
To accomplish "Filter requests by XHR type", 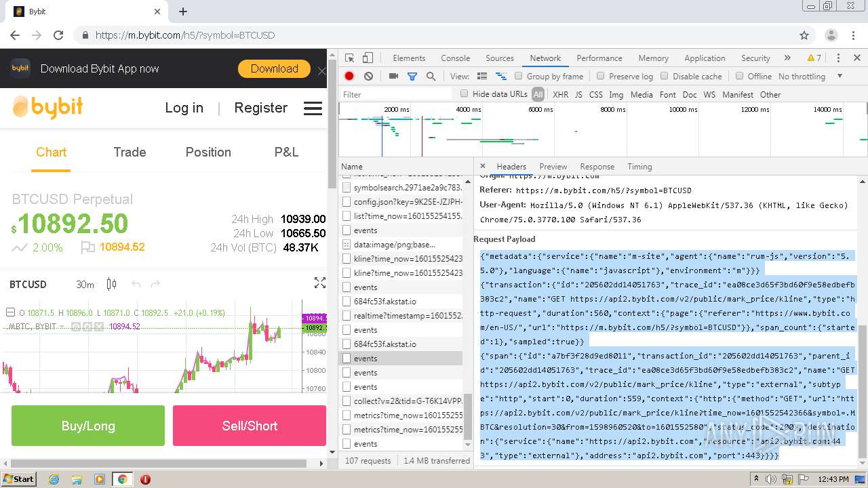I will (x=560, y=95).
